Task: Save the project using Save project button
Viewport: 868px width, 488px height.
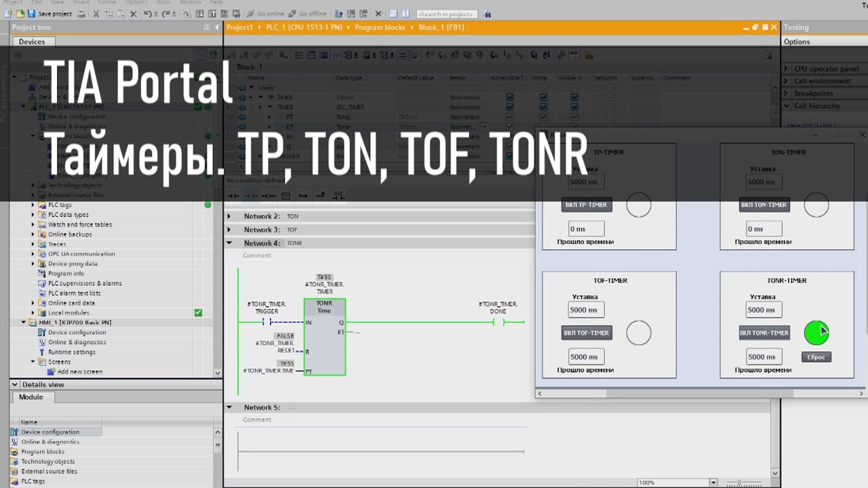Action: click(51, 14)
